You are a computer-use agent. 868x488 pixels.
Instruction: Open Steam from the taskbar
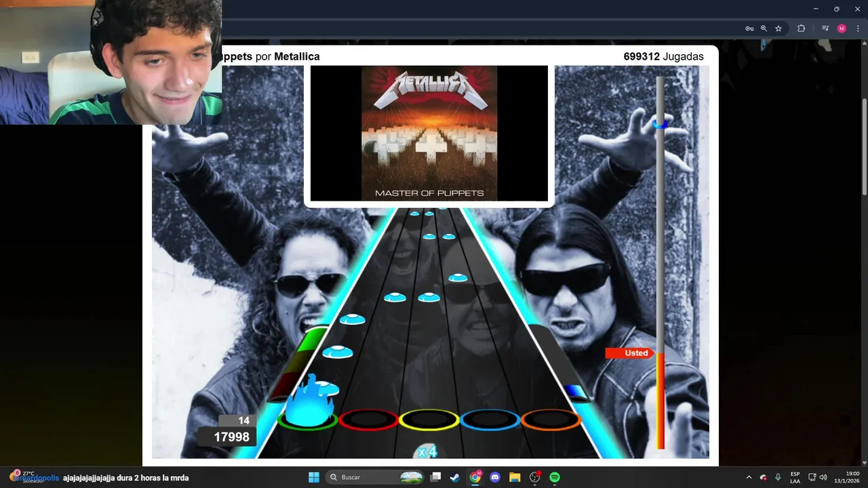pyautogui.click(x=455, y=477)
